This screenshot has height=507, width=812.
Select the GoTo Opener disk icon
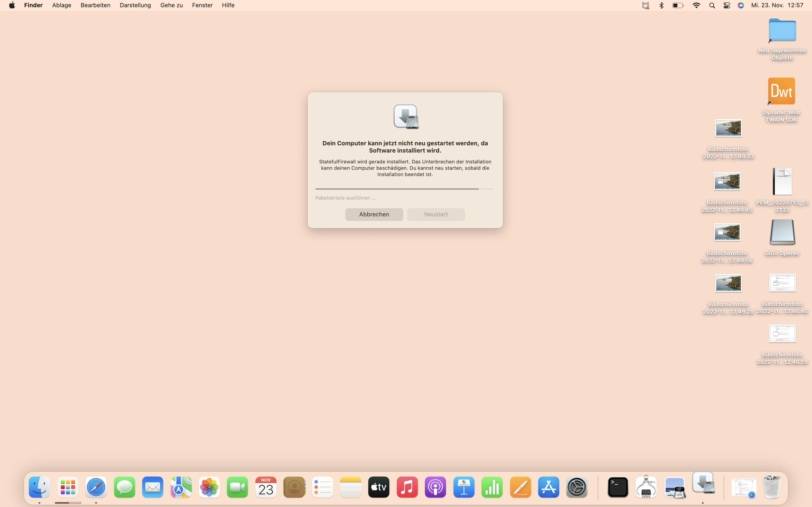click(782, 232)
